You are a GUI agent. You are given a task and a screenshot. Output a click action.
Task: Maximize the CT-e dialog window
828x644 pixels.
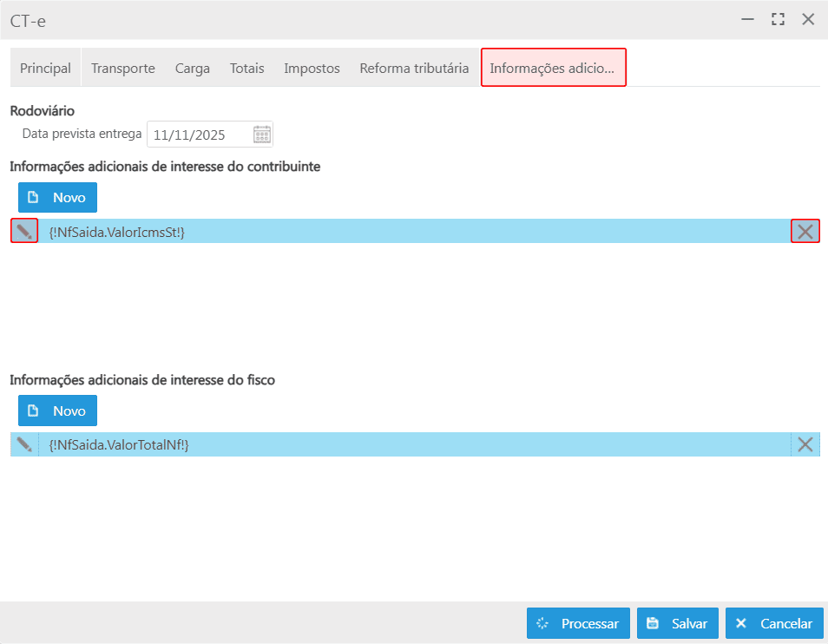(x=778, y=19)
